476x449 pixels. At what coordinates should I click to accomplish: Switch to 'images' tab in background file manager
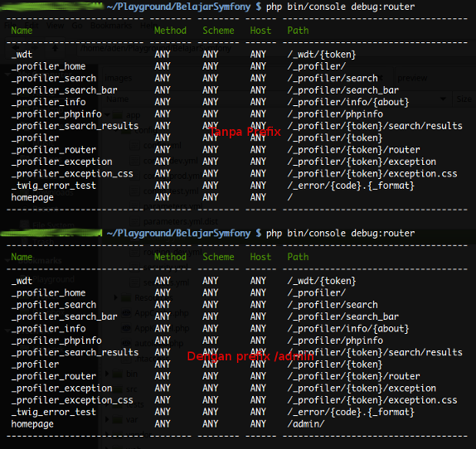click(118, 78)
